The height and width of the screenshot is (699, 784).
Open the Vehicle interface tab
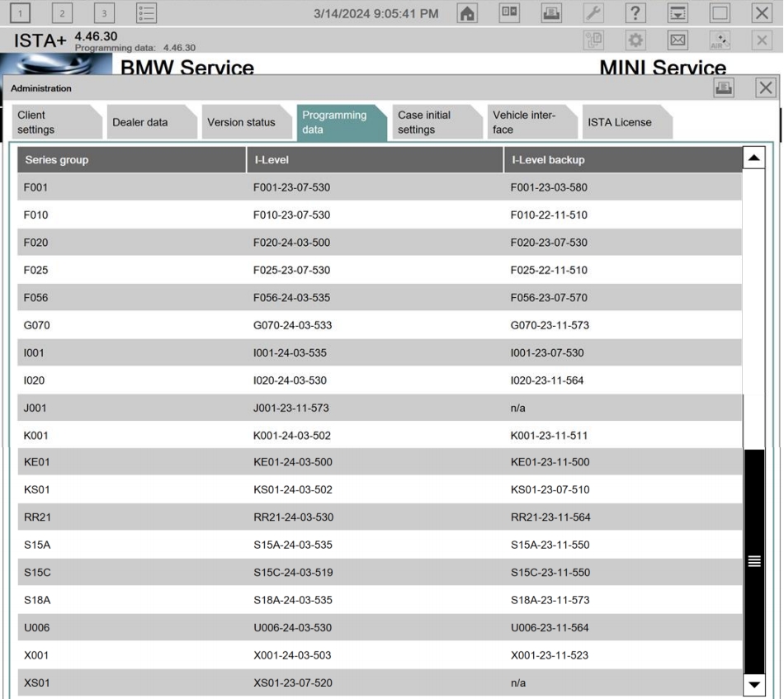click(x=528, y=122)
